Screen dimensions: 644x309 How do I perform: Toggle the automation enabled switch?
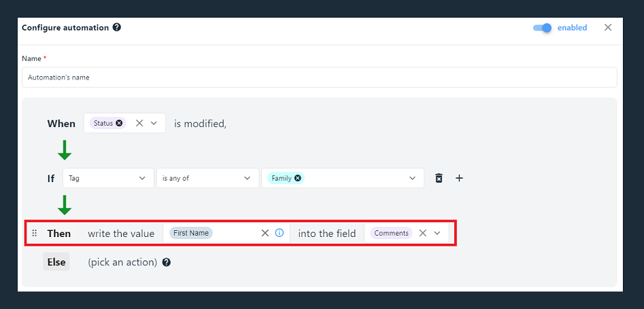542,27
